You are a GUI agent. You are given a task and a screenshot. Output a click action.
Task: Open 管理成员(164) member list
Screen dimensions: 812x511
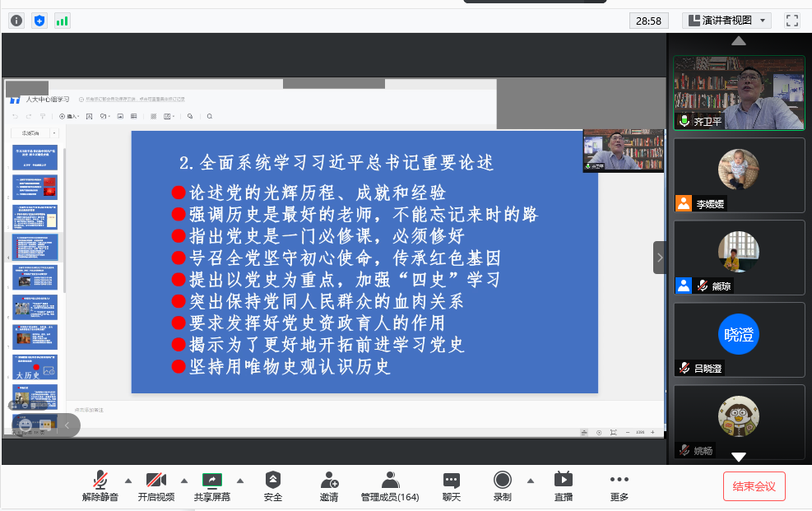coord(390,485)
